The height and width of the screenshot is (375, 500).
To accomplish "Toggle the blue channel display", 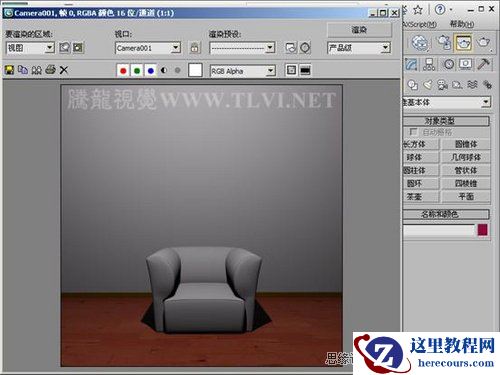I will click(151, 70).
